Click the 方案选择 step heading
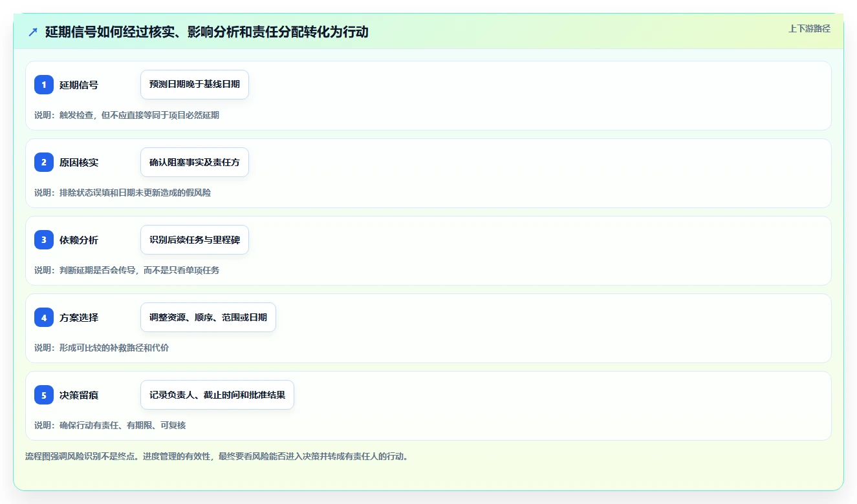 pos(79,317)
